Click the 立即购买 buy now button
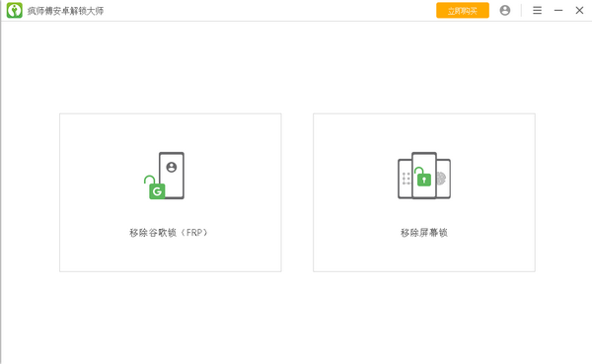 (463, 11)
